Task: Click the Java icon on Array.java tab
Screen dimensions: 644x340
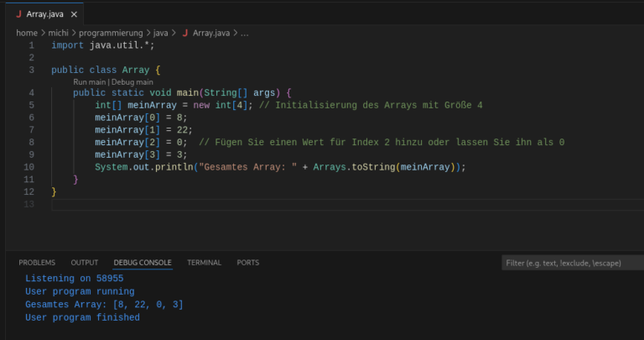Action: click(18, 14)
